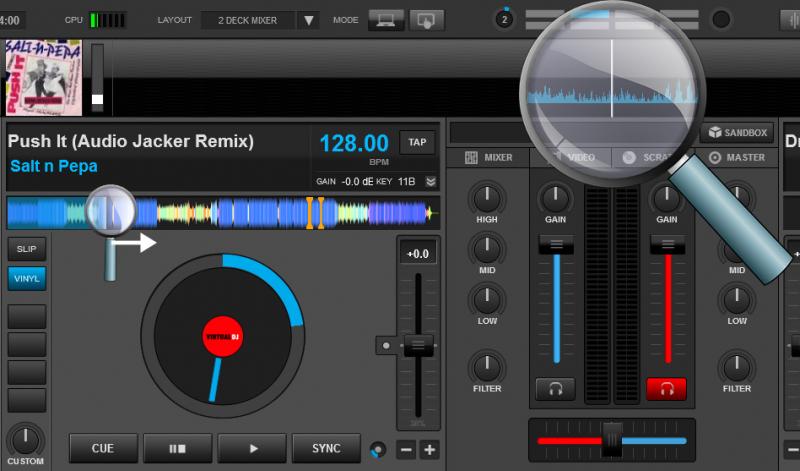Click the CUSTOM effect knob
Viewport: 800px width, 471px height.
pos(25,440)
